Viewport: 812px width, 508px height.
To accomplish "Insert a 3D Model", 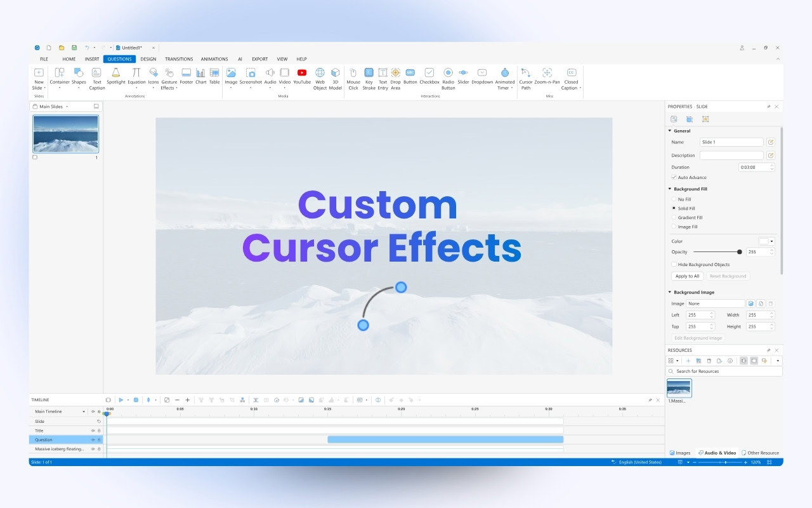I will [336, 79].
